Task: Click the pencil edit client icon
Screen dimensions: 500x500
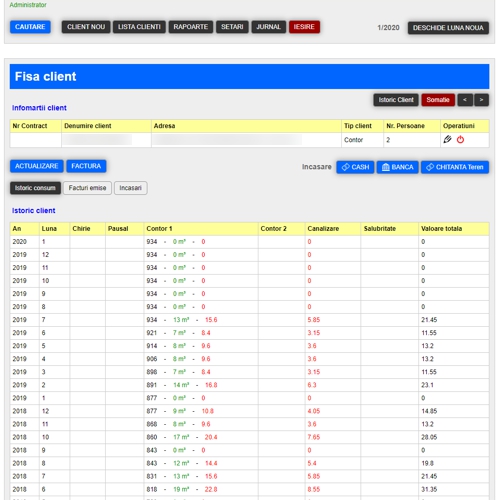Action: [447, 139]
